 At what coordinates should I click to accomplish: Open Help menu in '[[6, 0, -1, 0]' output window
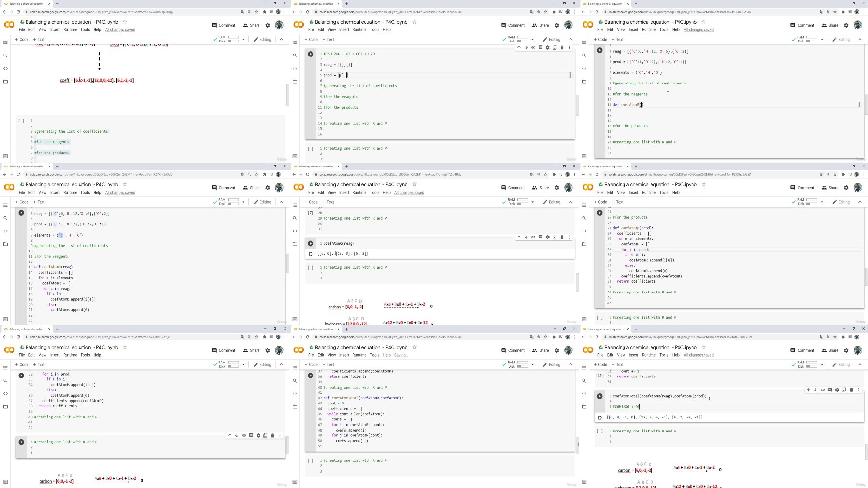point(676,355)
